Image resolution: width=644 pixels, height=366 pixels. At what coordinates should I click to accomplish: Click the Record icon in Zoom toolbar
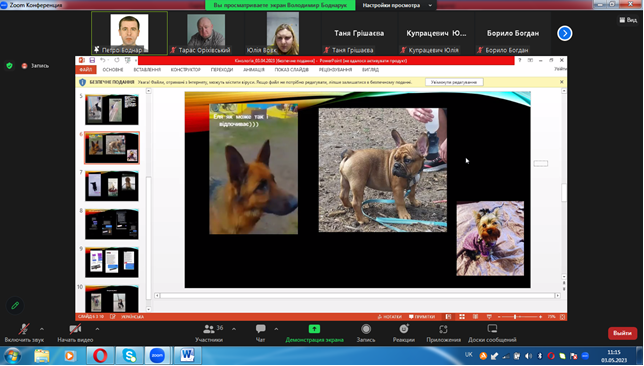pyautogui.click(x=366, y=329)
